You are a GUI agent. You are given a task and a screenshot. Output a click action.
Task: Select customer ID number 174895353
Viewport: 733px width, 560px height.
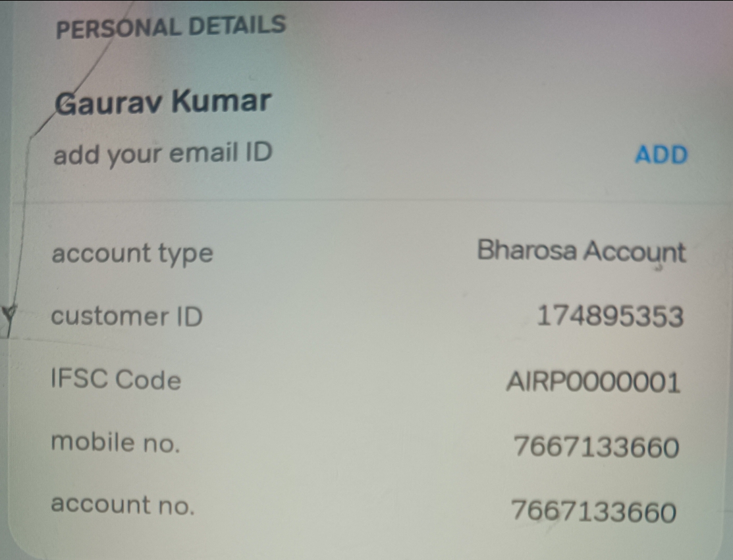[x=610, y=316]
